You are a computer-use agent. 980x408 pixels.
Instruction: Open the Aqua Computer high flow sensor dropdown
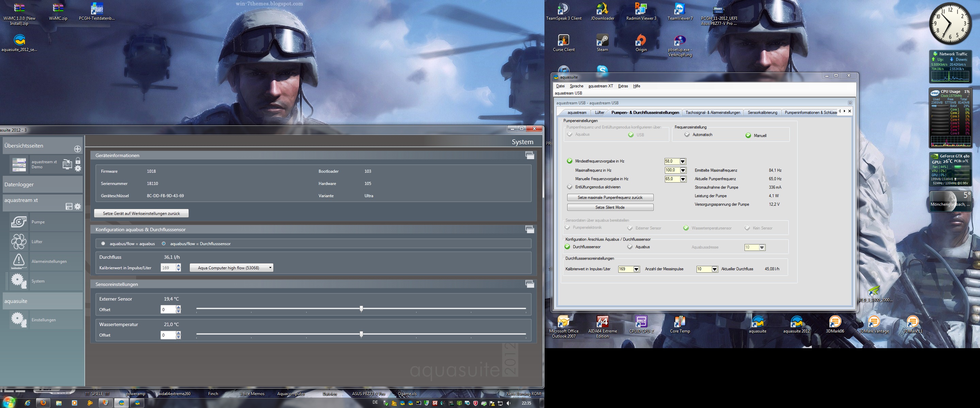pos(231,268)
